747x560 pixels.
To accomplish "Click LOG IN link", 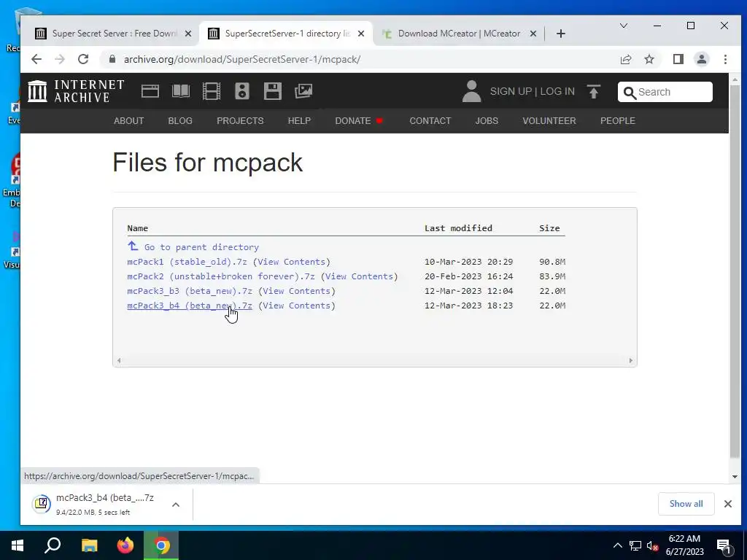I will click(557, 91).
